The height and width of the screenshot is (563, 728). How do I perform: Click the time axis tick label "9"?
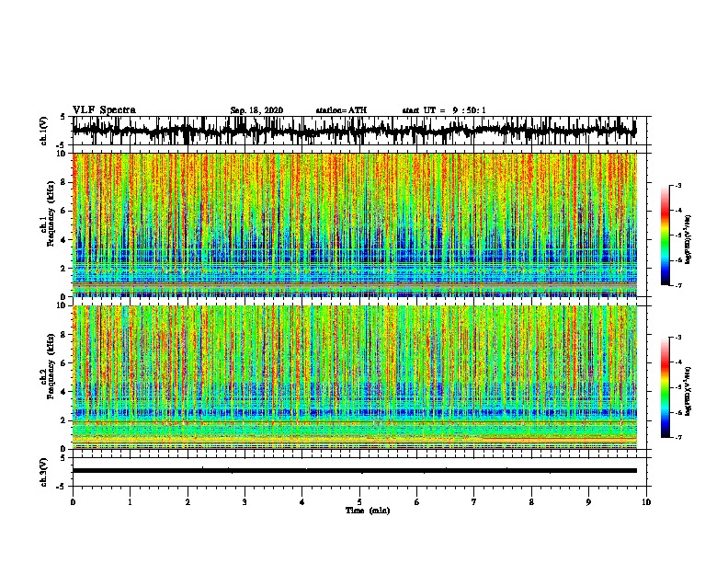click(588, 502)
